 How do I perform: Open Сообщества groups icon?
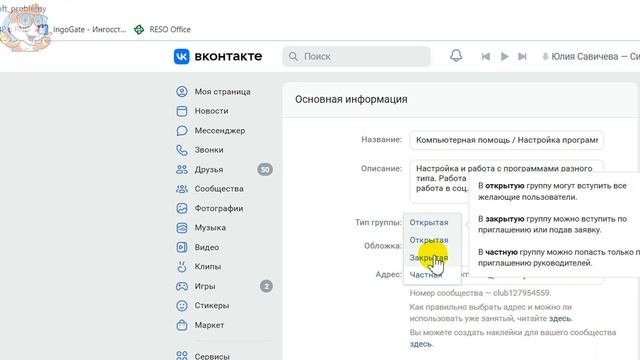(182, 189)
